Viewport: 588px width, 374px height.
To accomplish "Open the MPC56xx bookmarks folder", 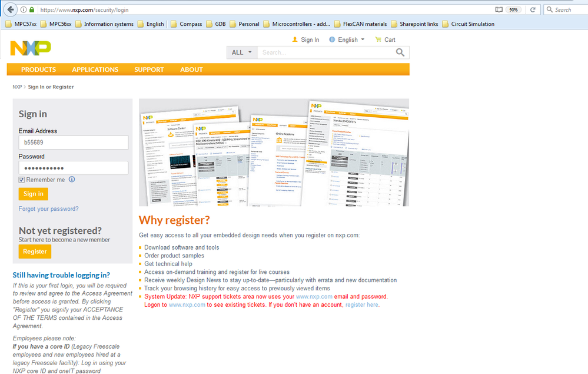I will (56, 24).
